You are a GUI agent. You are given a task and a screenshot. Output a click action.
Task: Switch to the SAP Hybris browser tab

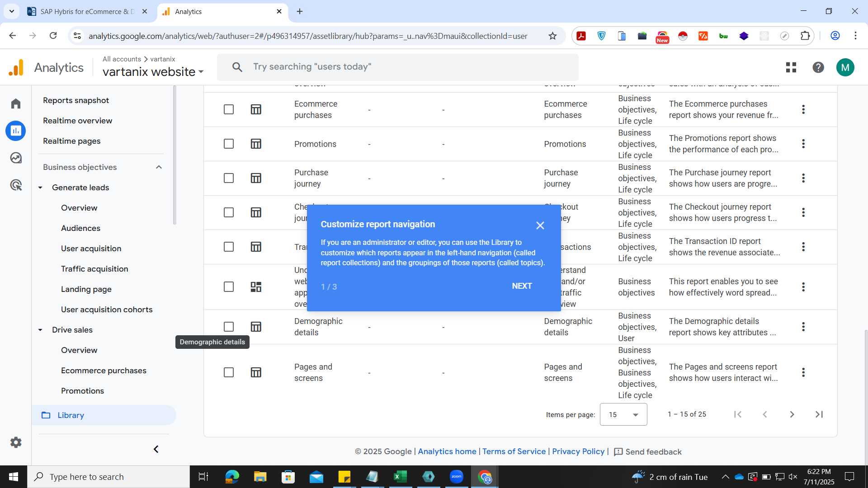(x=88, y=11)
